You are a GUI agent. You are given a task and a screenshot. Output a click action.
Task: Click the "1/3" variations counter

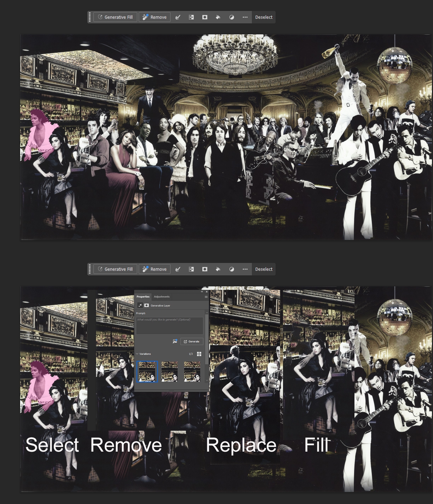coord(191,354)
